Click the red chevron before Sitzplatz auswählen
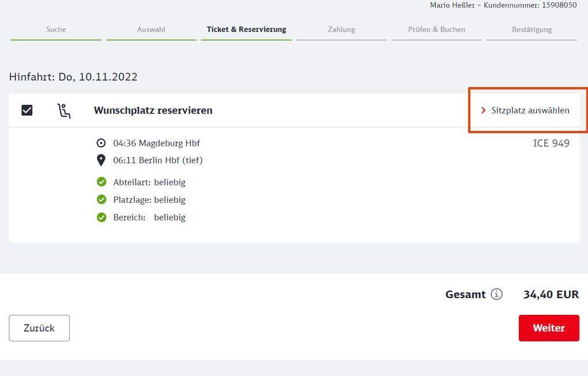Screen dimensions: 588x376 coord(484,110)
